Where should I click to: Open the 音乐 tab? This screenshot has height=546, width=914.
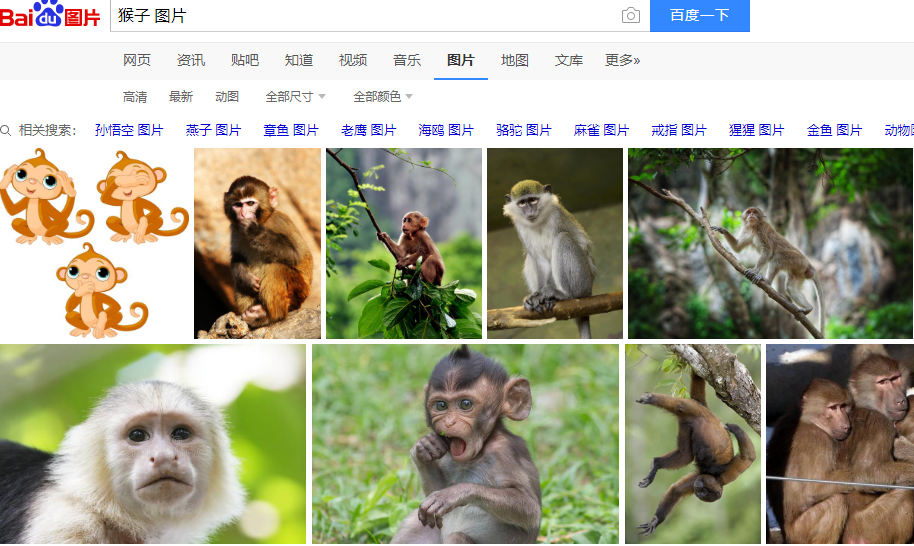click(x=407, y=60)
